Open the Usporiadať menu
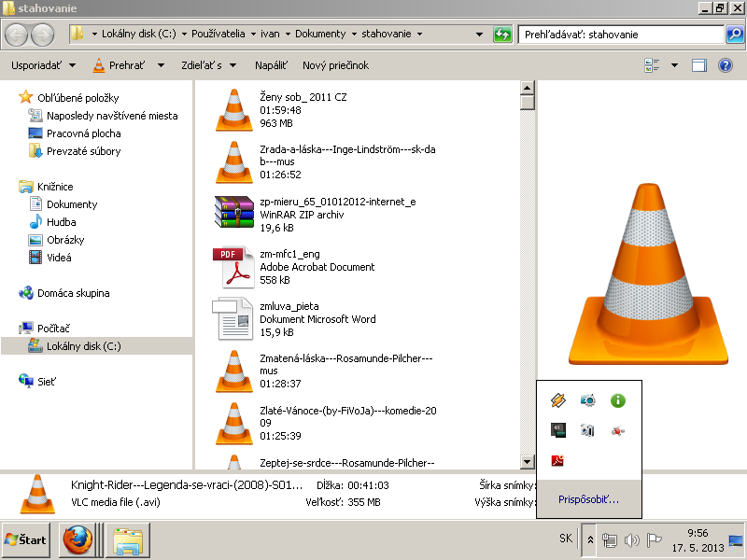Viewport: 747px width, 560px height. [x=43, y=65]
